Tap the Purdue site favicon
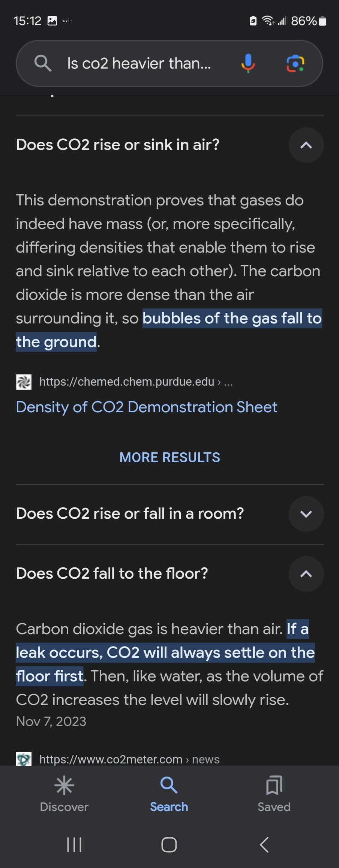339x868 pixels. [24, 382]
